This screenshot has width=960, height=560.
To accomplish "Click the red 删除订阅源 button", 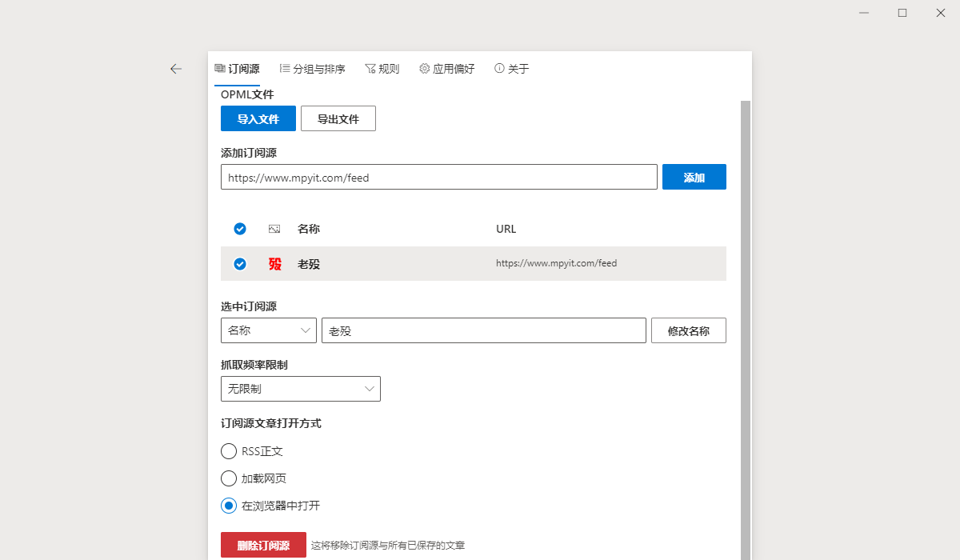I will pyautogui.click(x=263, y=545).
